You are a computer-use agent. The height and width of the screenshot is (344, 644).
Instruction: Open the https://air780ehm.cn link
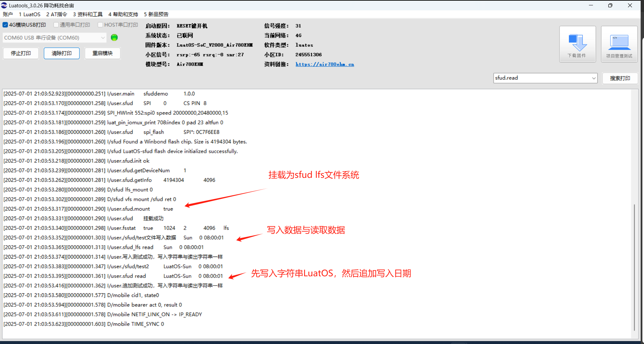[x=325, y=64]
